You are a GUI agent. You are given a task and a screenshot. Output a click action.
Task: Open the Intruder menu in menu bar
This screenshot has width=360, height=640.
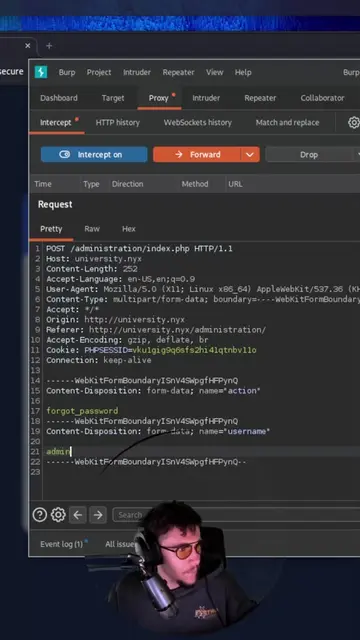[137, 72]
